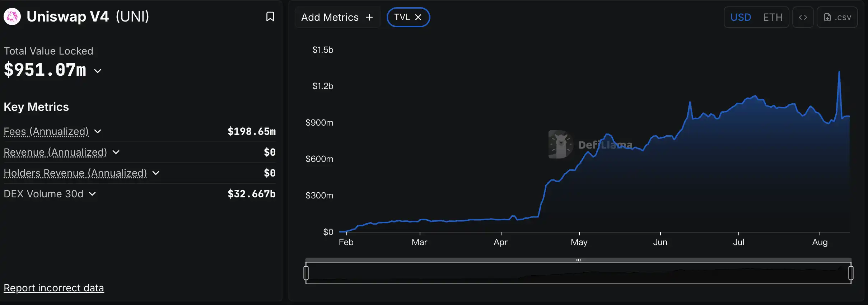
Task: Download chart data as .csv
Action: 837,17
